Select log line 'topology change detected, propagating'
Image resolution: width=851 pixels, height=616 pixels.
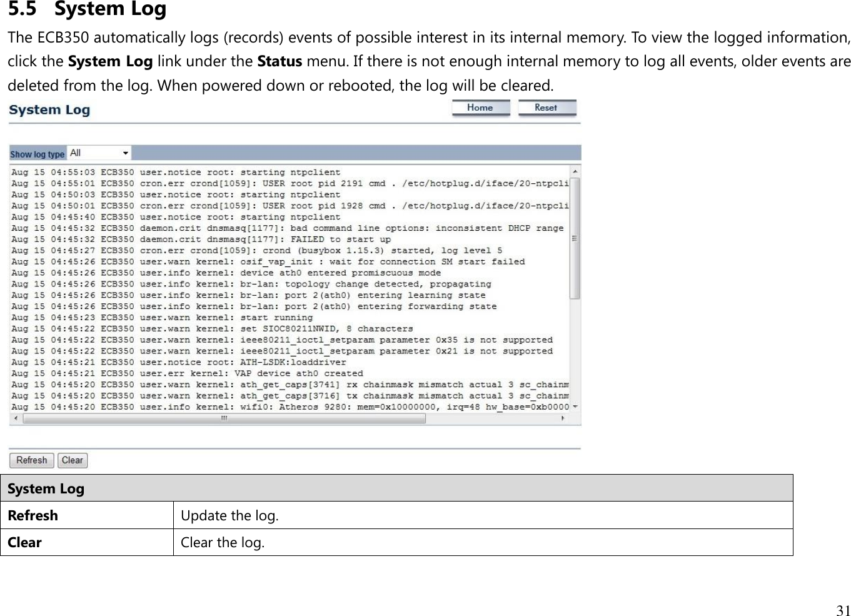click(x=251, y=285)
